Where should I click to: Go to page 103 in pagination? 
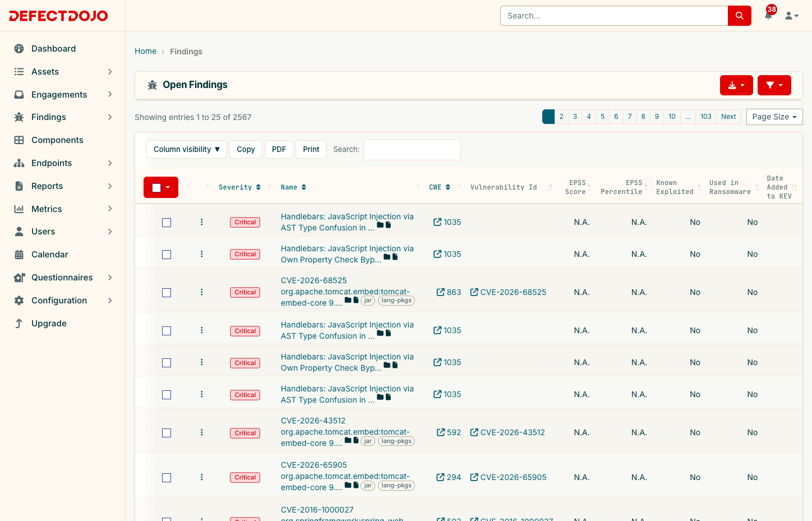(x=706, y=117)
